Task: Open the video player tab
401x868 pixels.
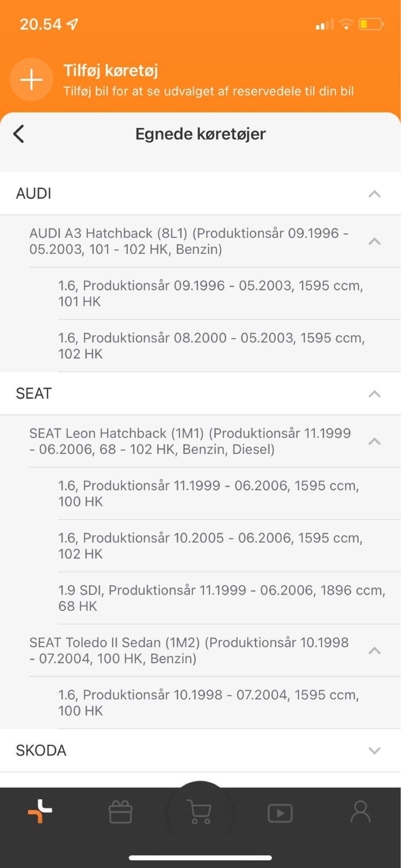Action: point(280,813)
